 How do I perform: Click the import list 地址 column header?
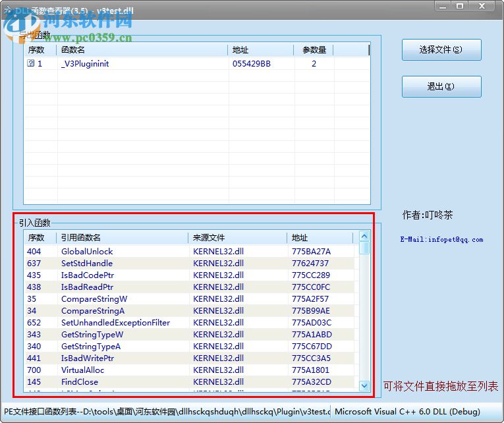pyautogui.click(x=320, y=238)
